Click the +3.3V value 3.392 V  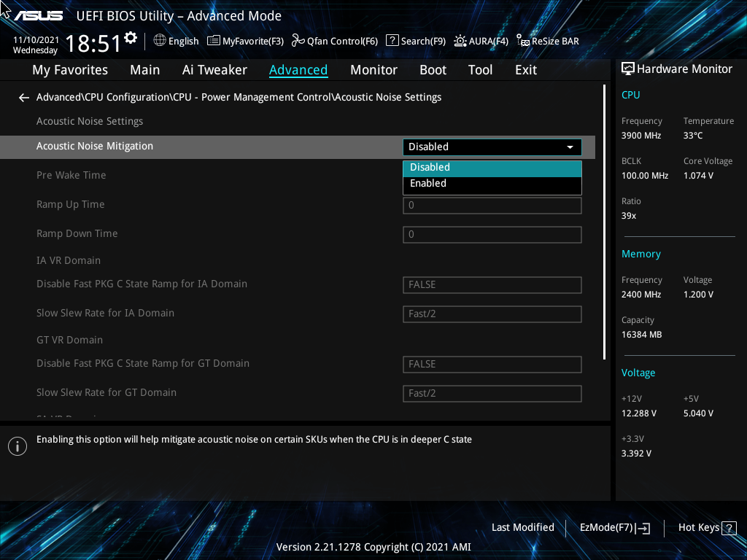[x=636, y=454]
